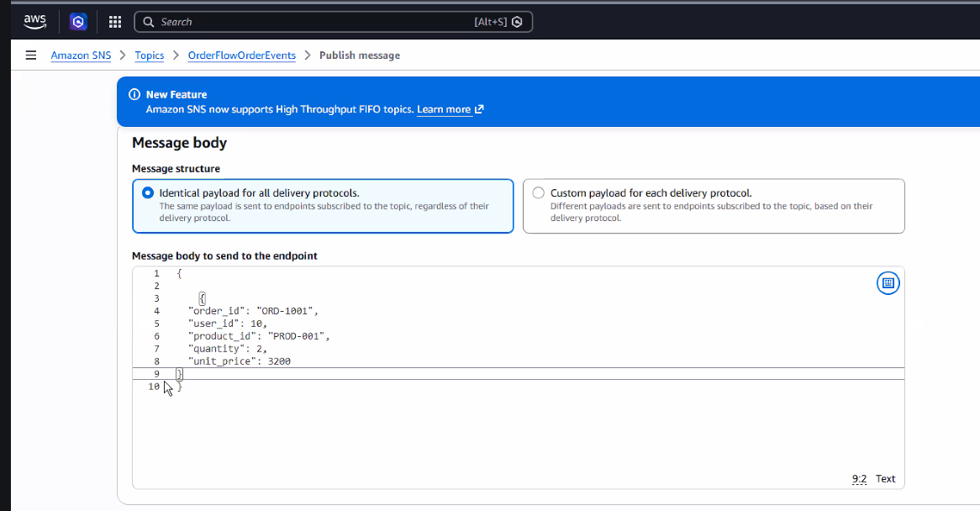Click the "unit_price": 3200 line
The width and height of the screenshot is (980, 511).
pos(240,361)
